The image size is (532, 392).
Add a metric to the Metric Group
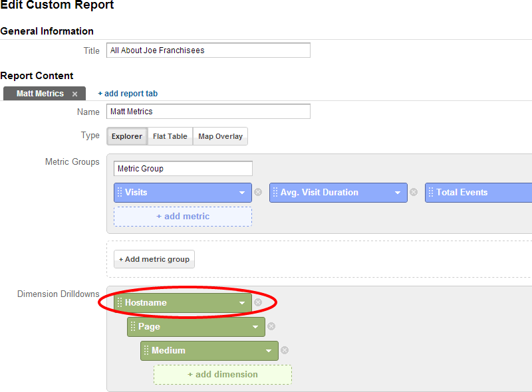182,216
